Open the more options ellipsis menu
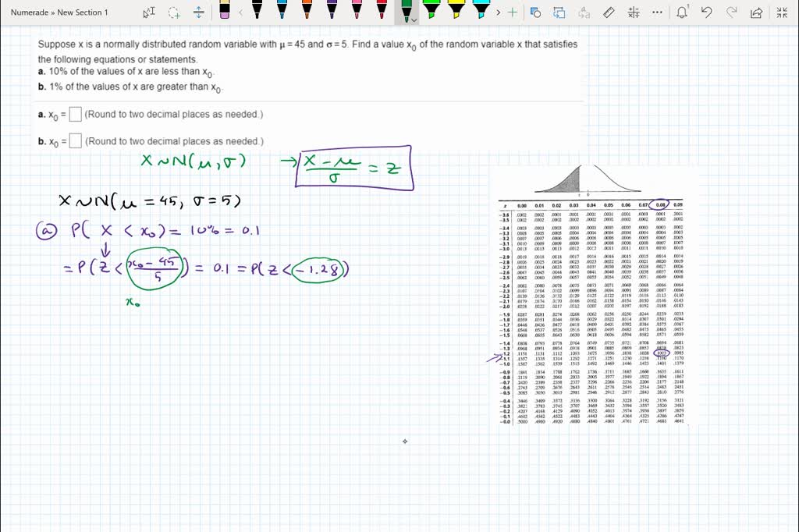The image size is (799, 532). (657, 12)
